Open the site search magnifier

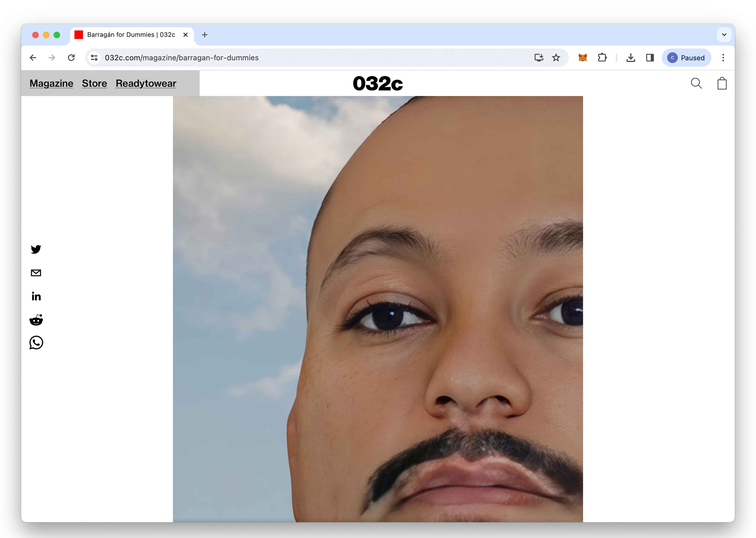click(696, 83)
